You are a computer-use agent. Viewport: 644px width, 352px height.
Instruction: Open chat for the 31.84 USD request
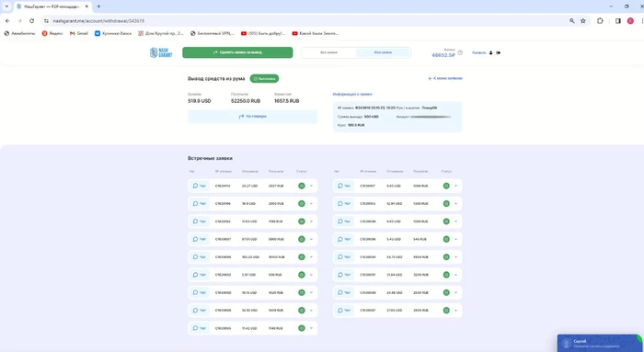point(343,275)
